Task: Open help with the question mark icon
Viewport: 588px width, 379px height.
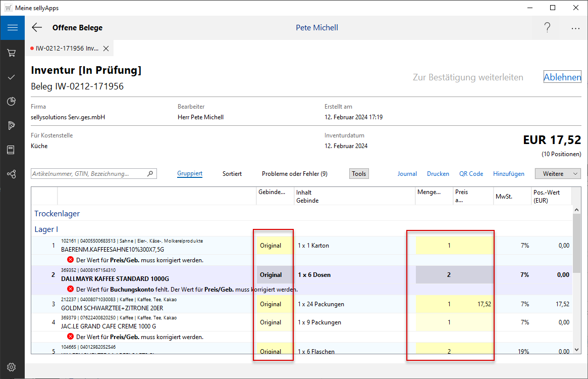Action: click(547, 28)
